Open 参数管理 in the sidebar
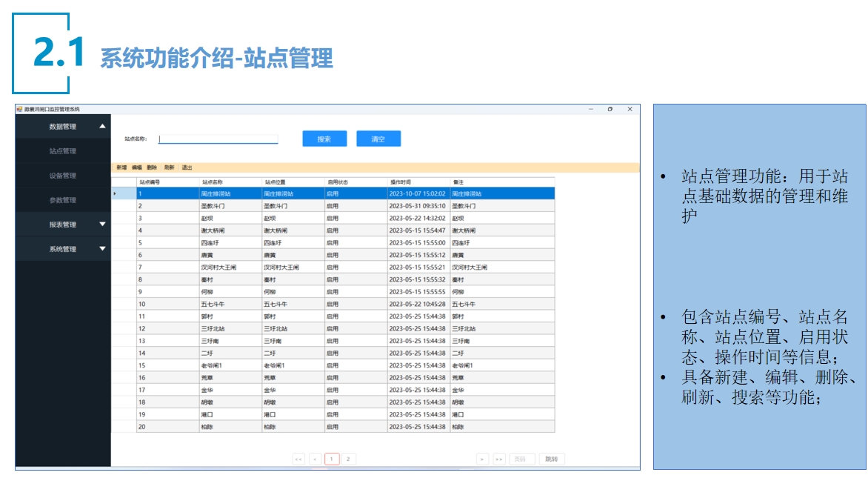Viewport: 868px width, 478px height. (x=63, y=200)
